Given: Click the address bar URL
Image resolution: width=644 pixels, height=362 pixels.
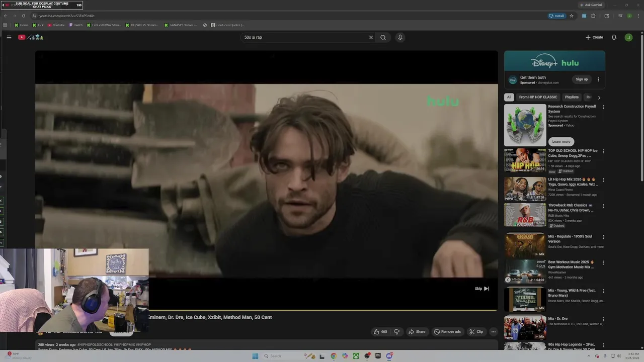Looking at the screenshot, I should (67, 16).
